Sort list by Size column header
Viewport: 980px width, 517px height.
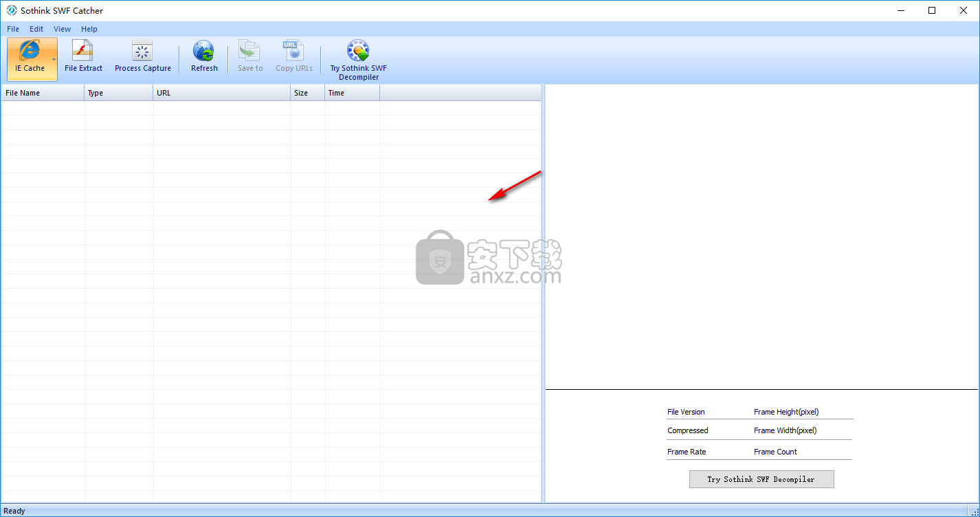pos(308,93)
